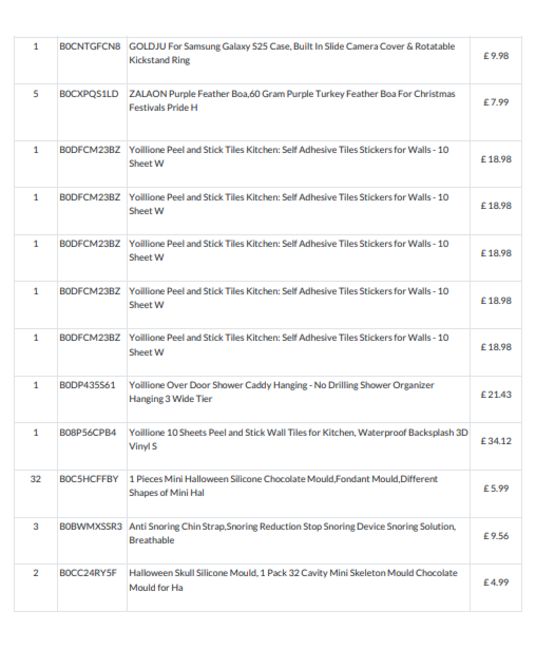Screen dimensions: 536x650
Task: Select the GOLDJU Samsung Galaxy S25 Case description
Action: (292, 53)
